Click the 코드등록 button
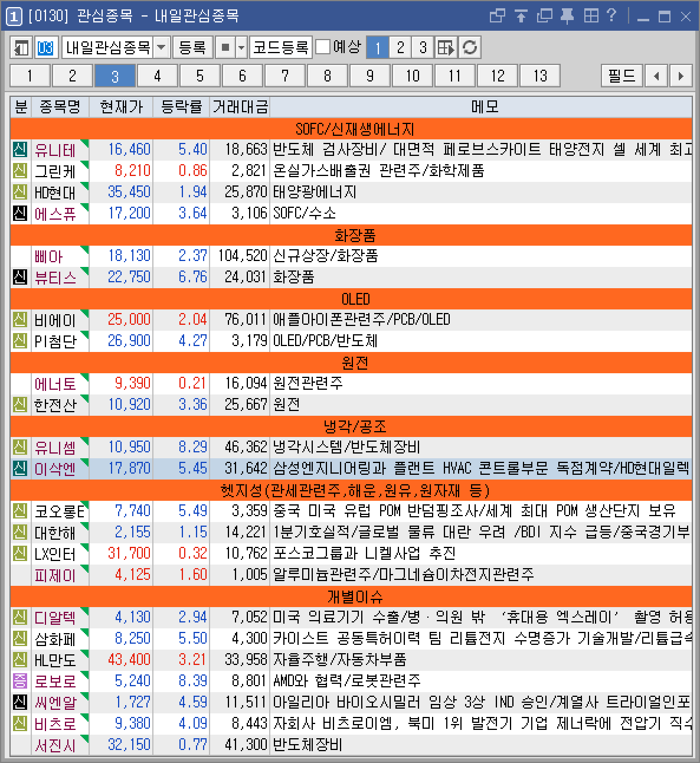 [280, 47]
